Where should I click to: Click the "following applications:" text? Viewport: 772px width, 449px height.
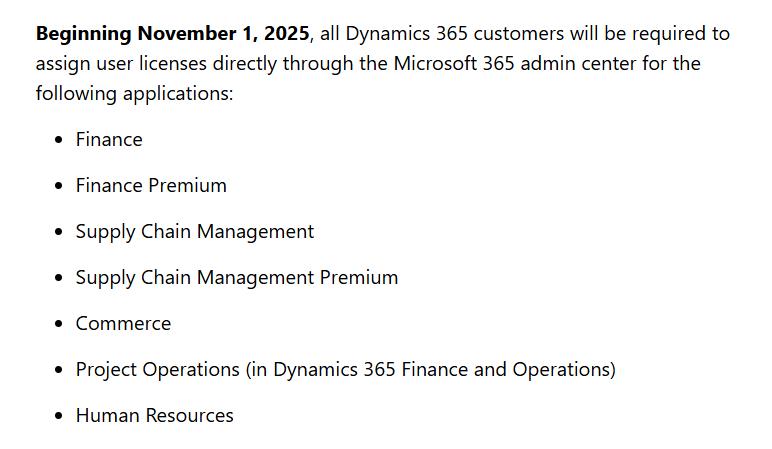pyautogui.click(x=134, y=94)
